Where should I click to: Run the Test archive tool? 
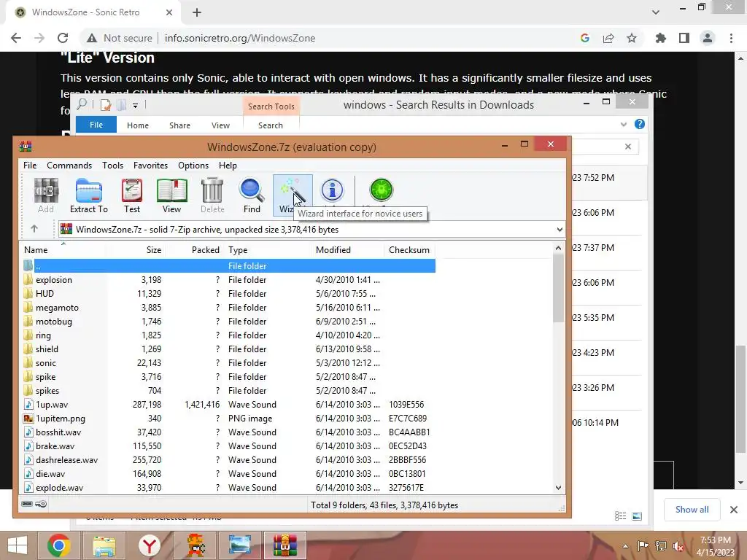point(132,195)
